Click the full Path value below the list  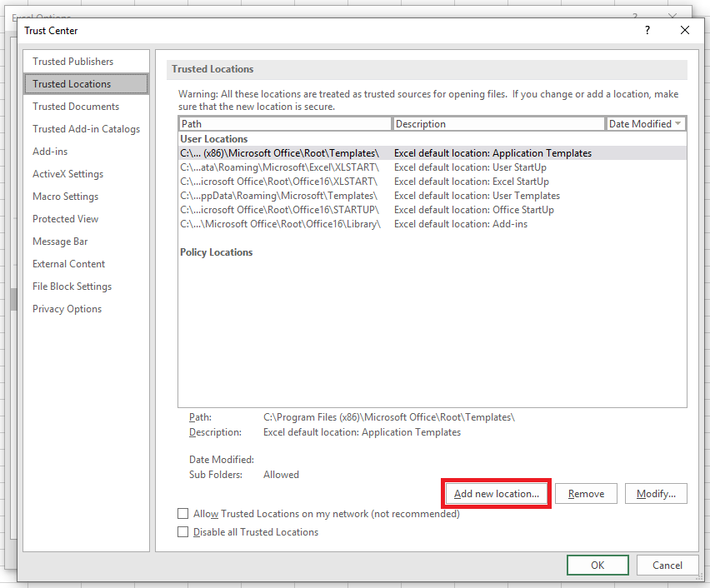pos(389,417)
